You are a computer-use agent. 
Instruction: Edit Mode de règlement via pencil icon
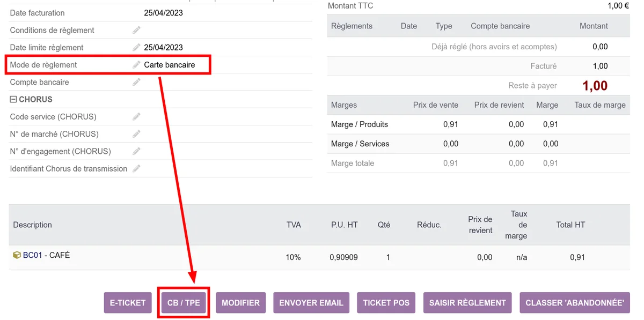click(x=136, y=65)
